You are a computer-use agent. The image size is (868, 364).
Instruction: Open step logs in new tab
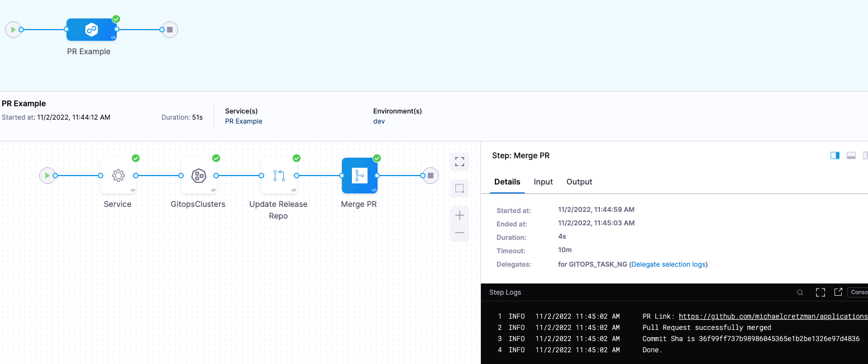838,292
